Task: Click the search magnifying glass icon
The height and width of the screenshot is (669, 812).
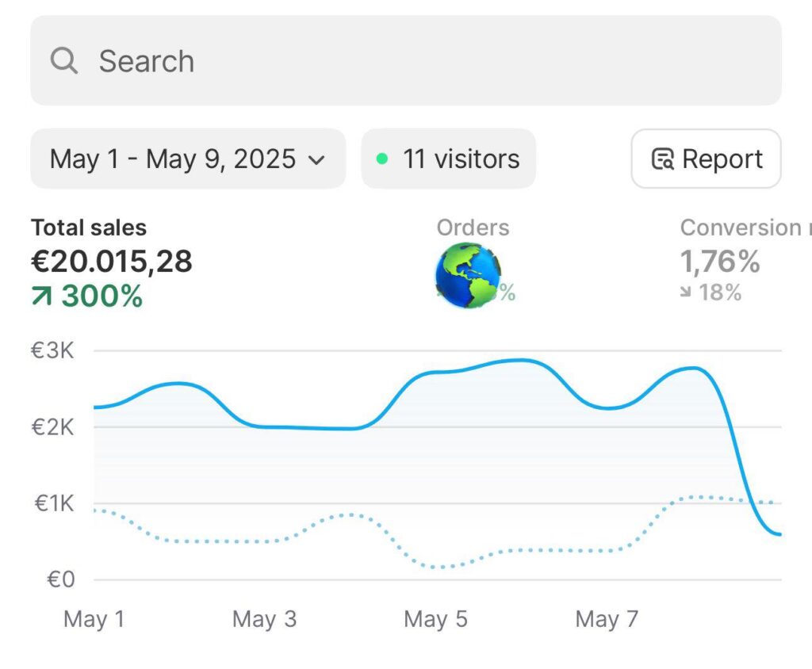Action: click(64, 60)
